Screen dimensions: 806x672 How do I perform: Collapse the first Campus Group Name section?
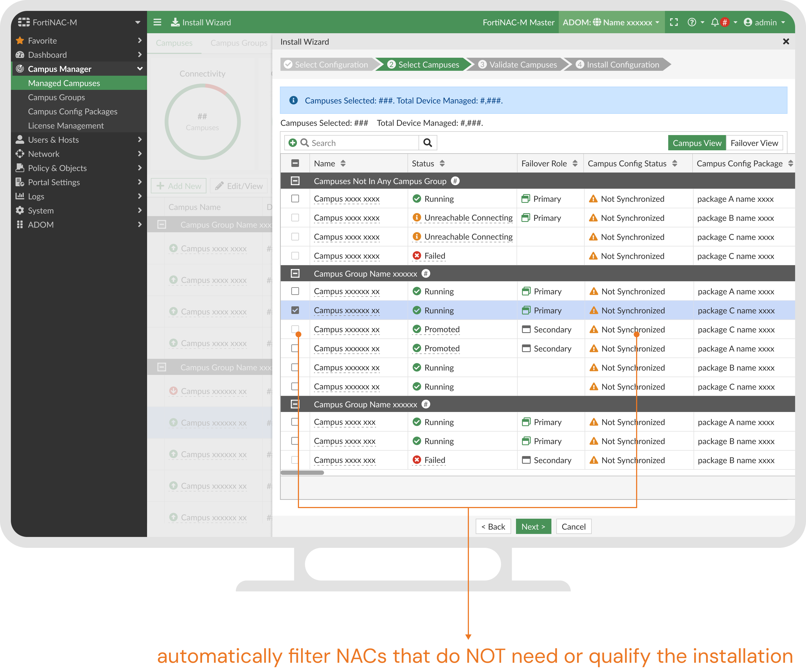coord(295,273)
